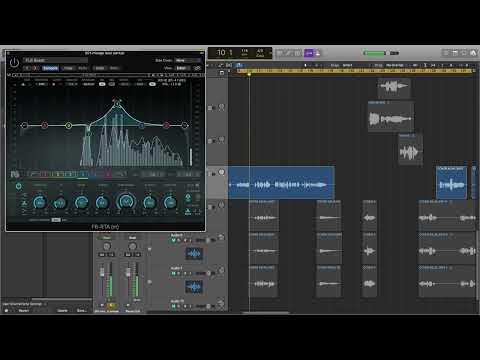Select the yellow-green EQ band node
The height and width of the screenshot is (360, 480).
[68, 125]
